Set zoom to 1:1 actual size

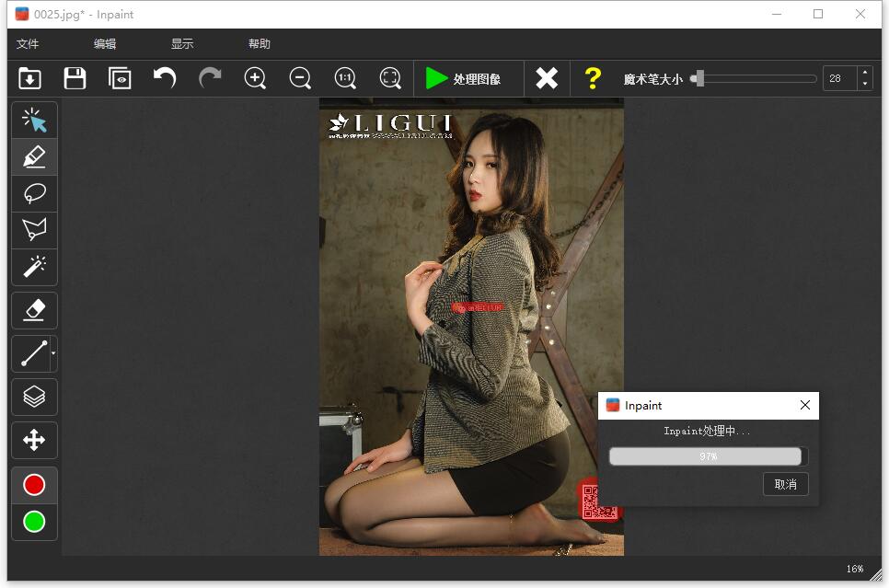(345, 78)
